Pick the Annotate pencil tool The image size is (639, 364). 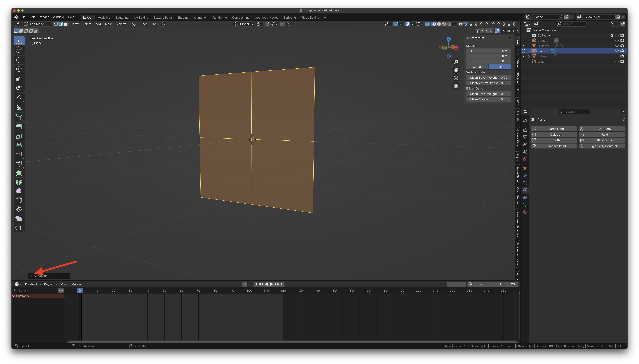click(19, 98)
